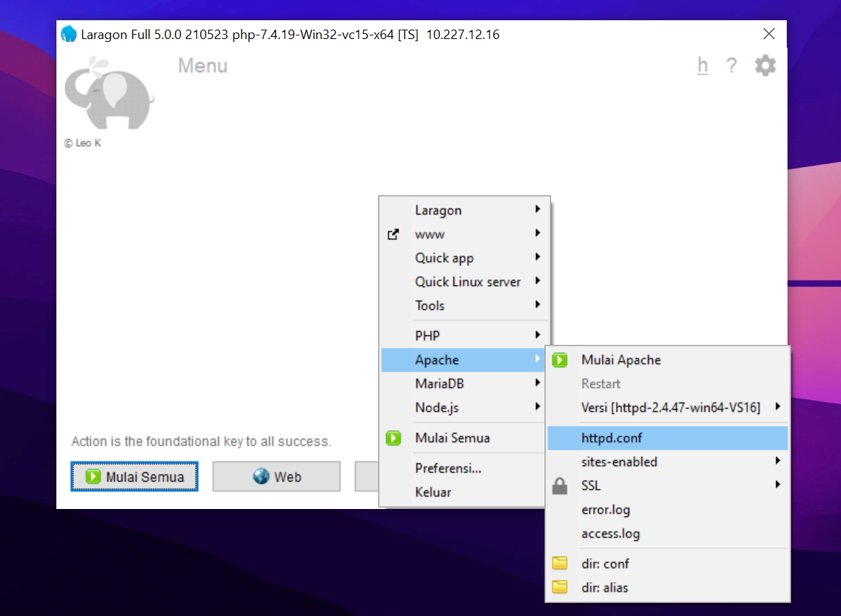The image size is (841, 616).
Task: Select Preferensi... in the context menu
Action: pyautogui.click(x=448, y=469)
